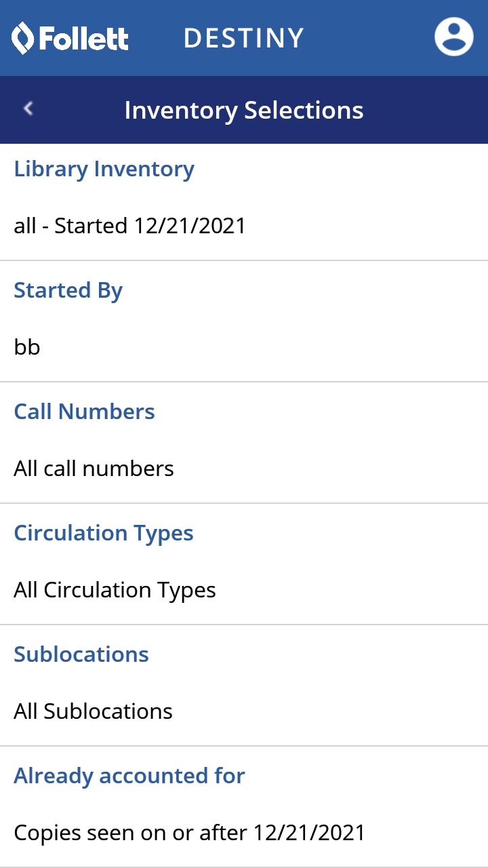This screenshot has width=488, height=868.
Task: Go back using the left arrow
Action: tap(28, 108)
